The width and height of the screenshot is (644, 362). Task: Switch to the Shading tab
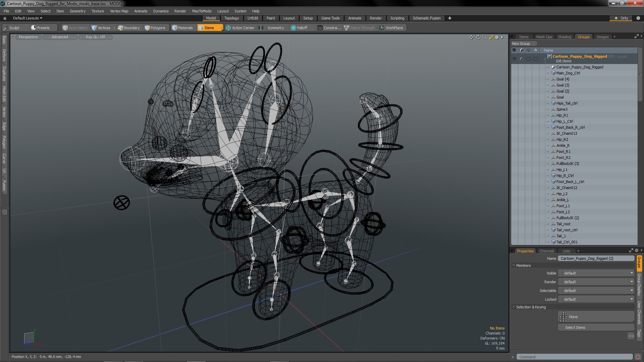(564, 37)
